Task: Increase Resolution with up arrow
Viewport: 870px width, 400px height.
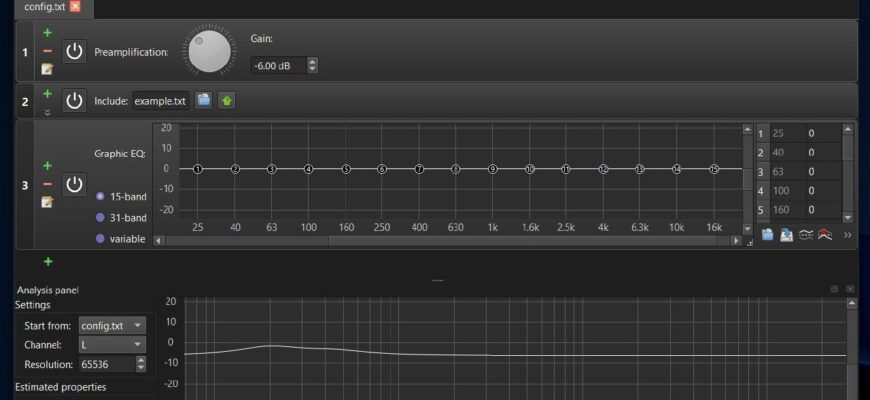Action: (x=141, y=361)
